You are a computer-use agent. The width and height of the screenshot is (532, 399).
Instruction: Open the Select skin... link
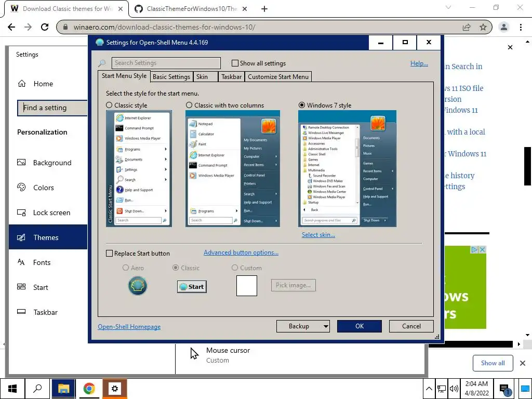(318, 235)
